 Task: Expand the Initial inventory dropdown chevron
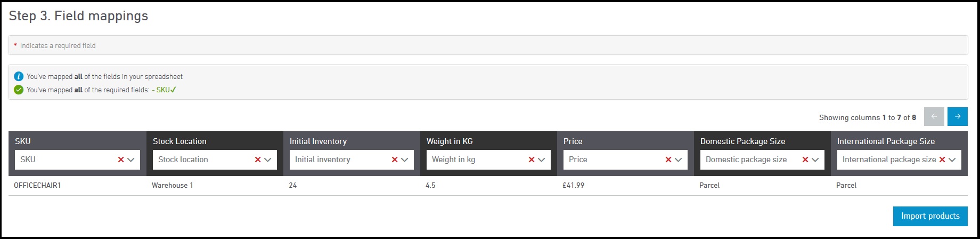click(x=405, y=160)
